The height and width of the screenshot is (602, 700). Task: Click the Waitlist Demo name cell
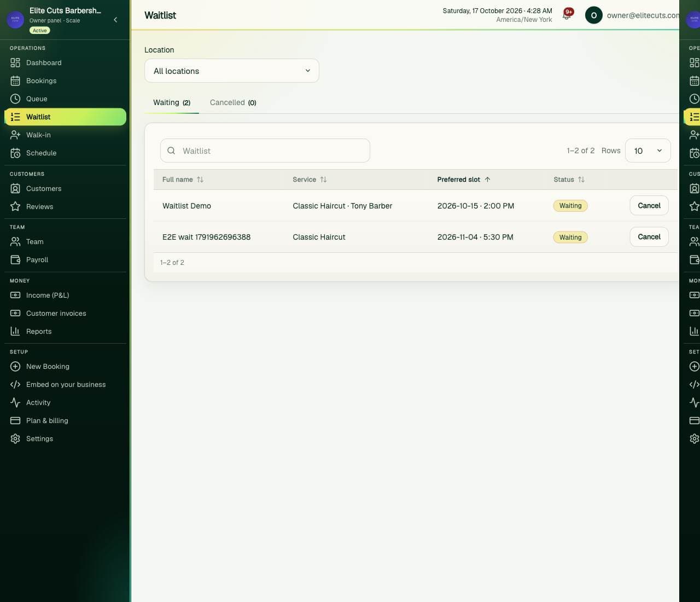[x=186, y=206]
